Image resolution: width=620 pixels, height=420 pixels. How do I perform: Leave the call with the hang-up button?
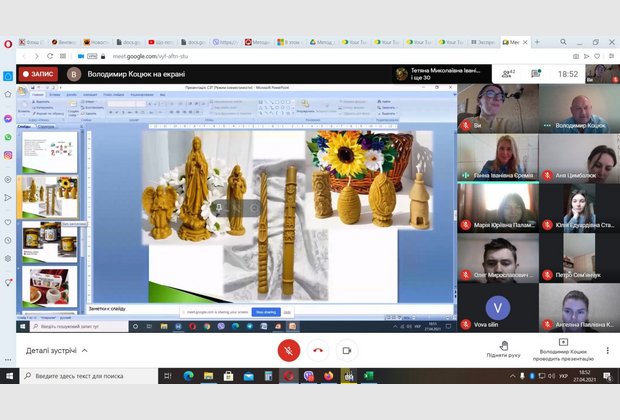click(318, 350)
